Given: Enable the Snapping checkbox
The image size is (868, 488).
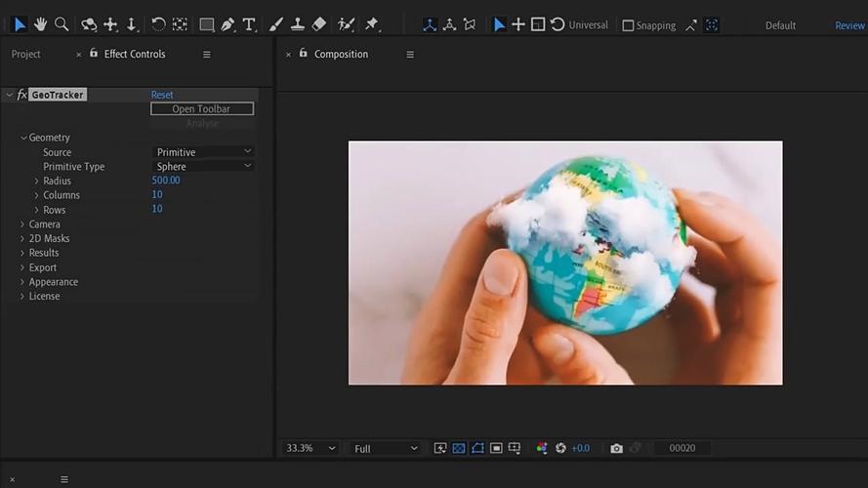Looking at the screenshot, I should click(x=628, y=25).
